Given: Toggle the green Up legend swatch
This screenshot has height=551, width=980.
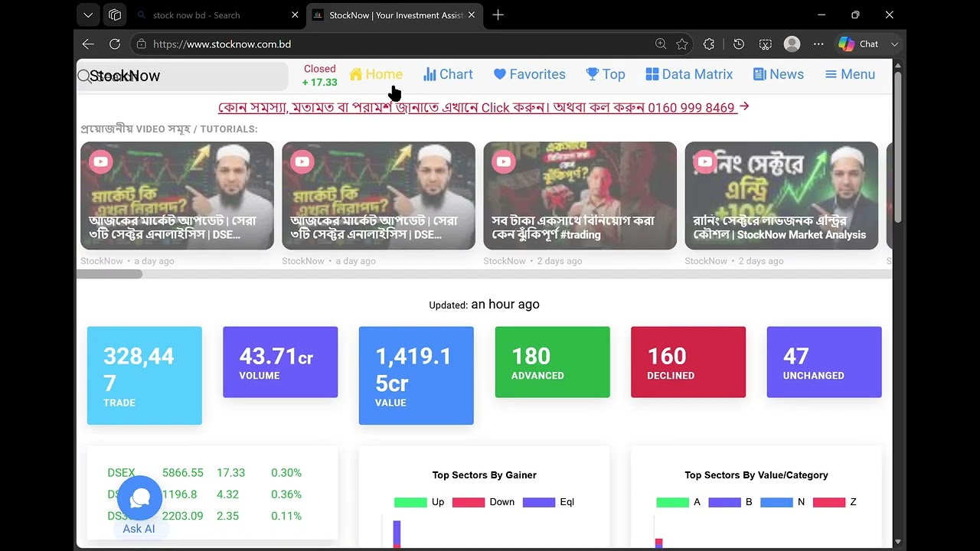Looking at the screenshot, I should 410,502.
